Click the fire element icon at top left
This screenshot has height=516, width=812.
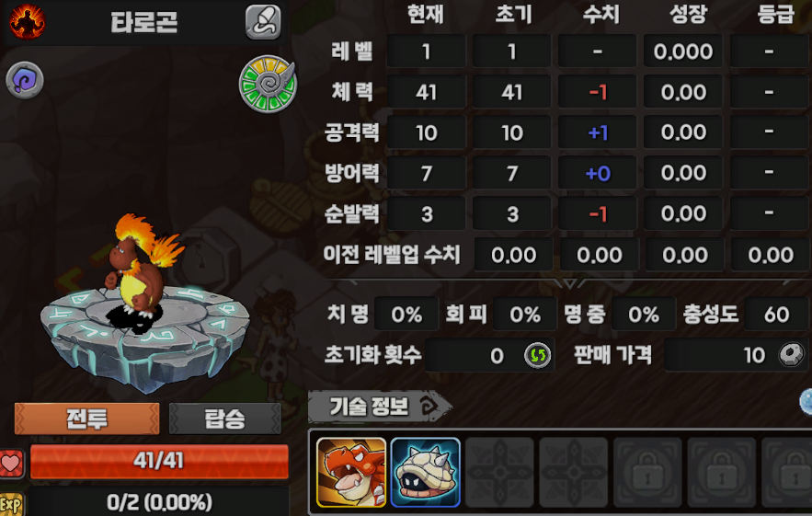tap(27, 21)
